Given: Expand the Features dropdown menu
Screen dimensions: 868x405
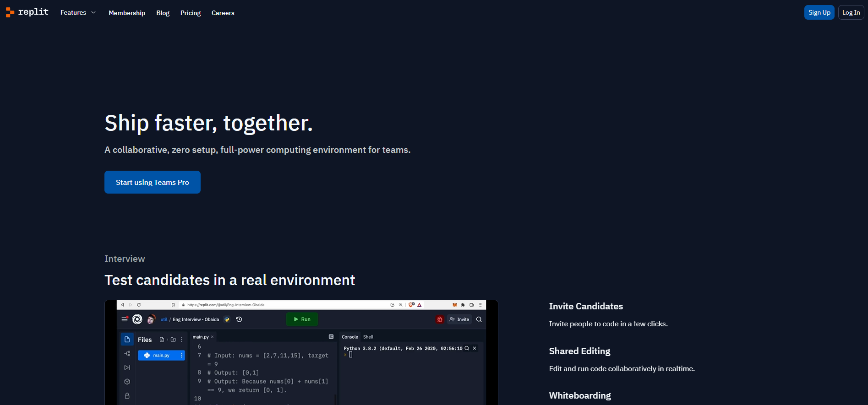Looking at the screenshot, I should (x=78, y=13).
